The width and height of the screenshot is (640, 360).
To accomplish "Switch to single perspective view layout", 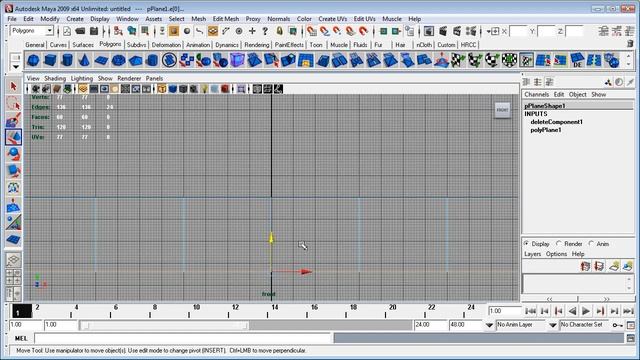I will pyautogui.click(x=13, y=260).
